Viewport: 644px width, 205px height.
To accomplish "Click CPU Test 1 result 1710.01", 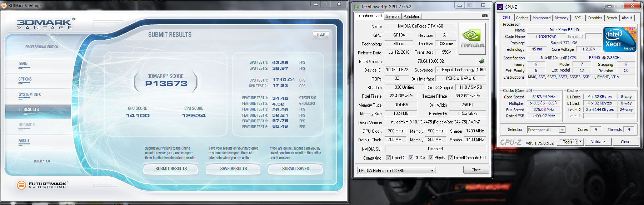I will (x=284, y=80).
